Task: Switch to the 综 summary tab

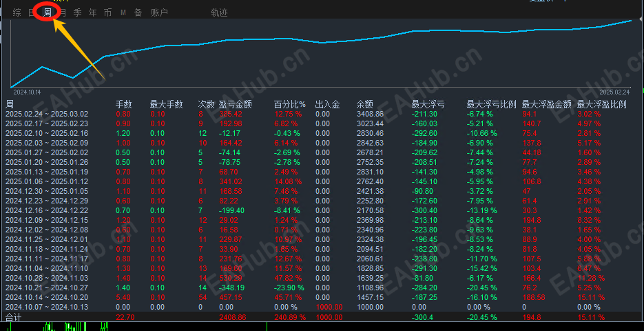Action: click(17, 12)
